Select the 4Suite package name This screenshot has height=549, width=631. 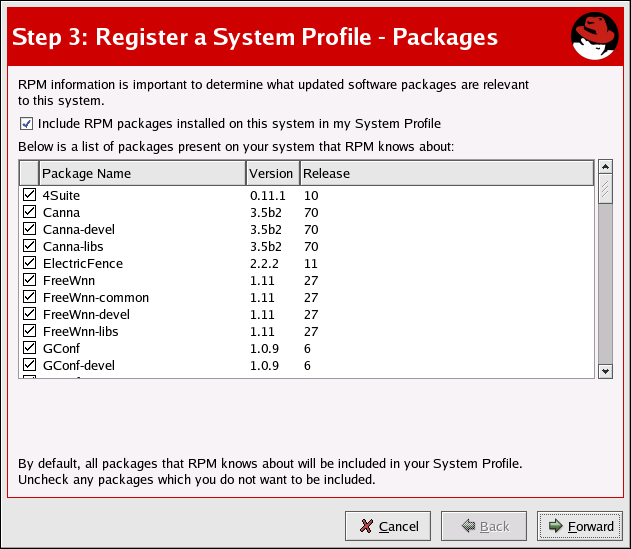(61, 196)
